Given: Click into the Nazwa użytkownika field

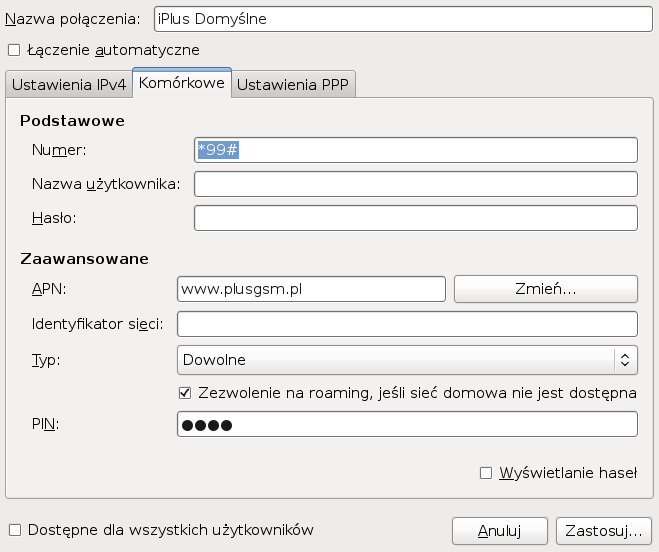Looking at the screenshot, I should [x=415, y=184].
